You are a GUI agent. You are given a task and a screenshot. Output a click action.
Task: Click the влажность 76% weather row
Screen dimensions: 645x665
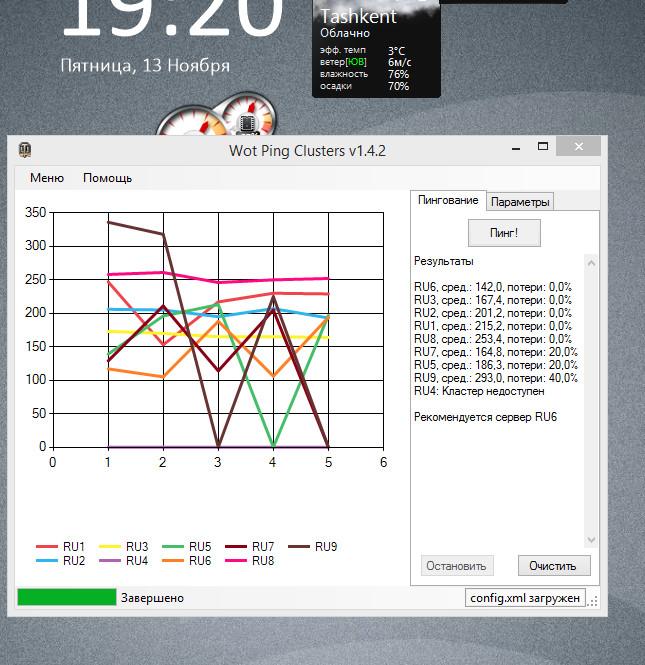365,74
